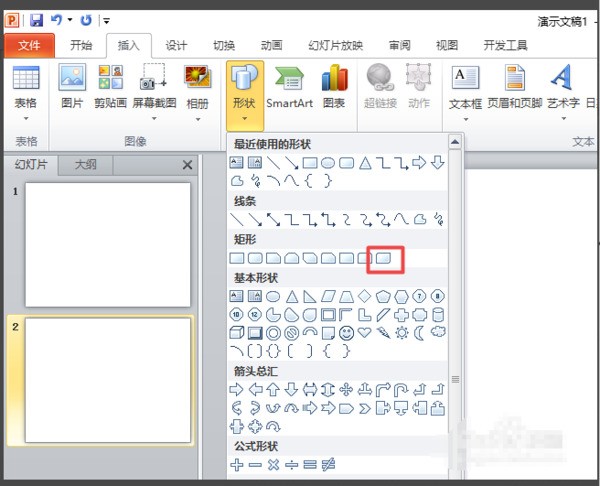Choose the straight line in 线条 section

pyautogui.click(x=236, y=220)
